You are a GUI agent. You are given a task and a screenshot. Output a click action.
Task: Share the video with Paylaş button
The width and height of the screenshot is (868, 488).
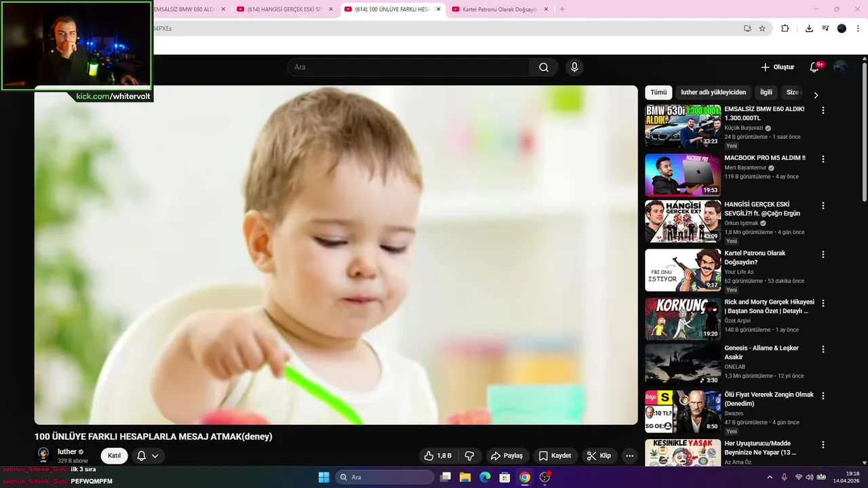(507, 455)
